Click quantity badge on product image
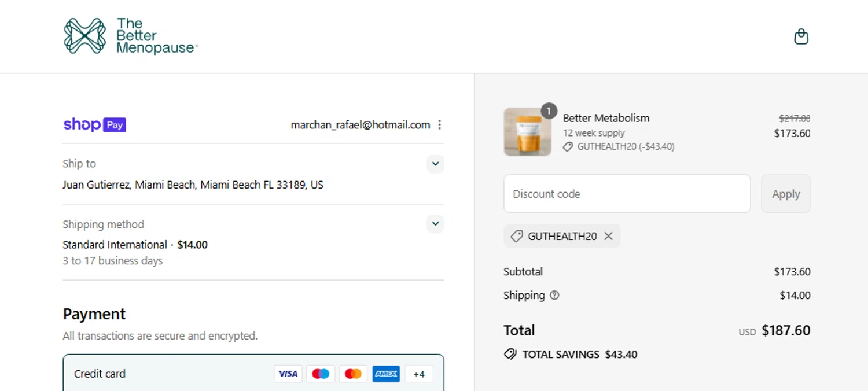 point(549,110)
